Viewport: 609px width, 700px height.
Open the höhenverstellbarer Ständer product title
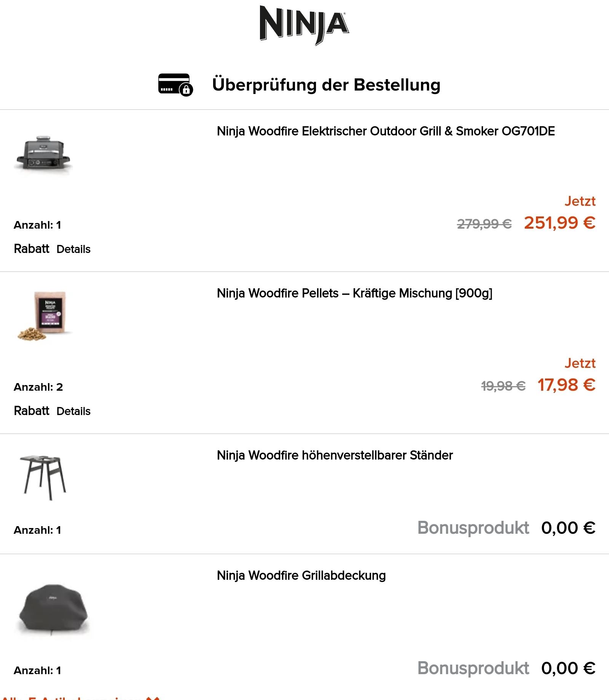335,455
